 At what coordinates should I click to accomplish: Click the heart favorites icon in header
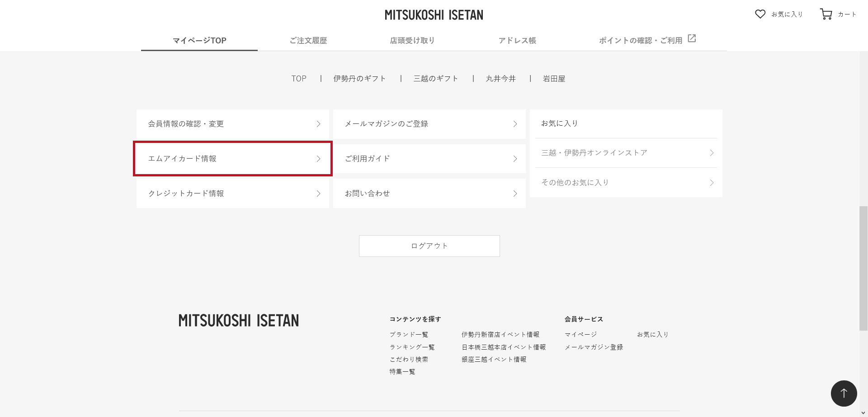(760, 14)
